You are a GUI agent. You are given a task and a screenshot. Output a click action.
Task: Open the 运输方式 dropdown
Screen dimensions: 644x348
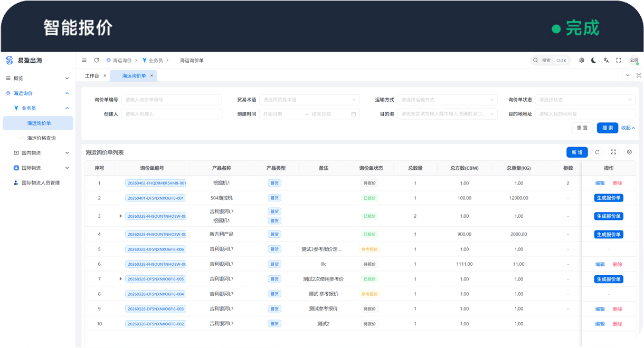[x=447, y=100]
